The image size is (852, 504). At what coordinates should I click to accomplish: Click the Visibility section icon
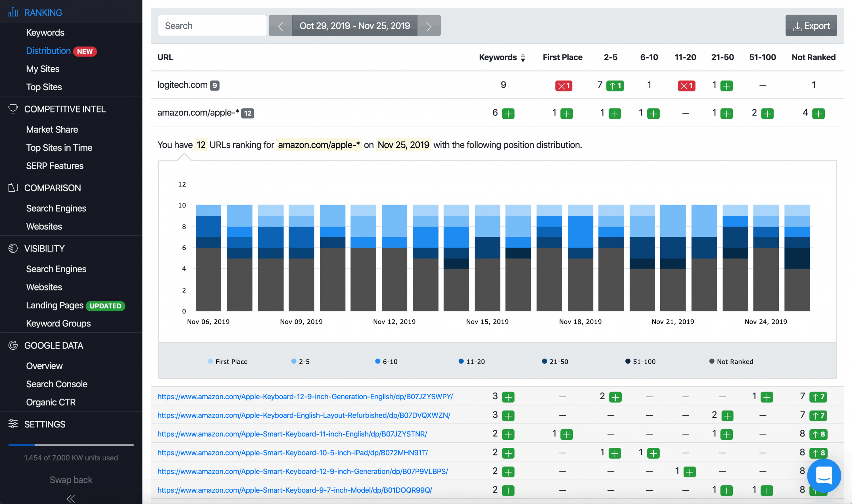(x=13, y=249)
